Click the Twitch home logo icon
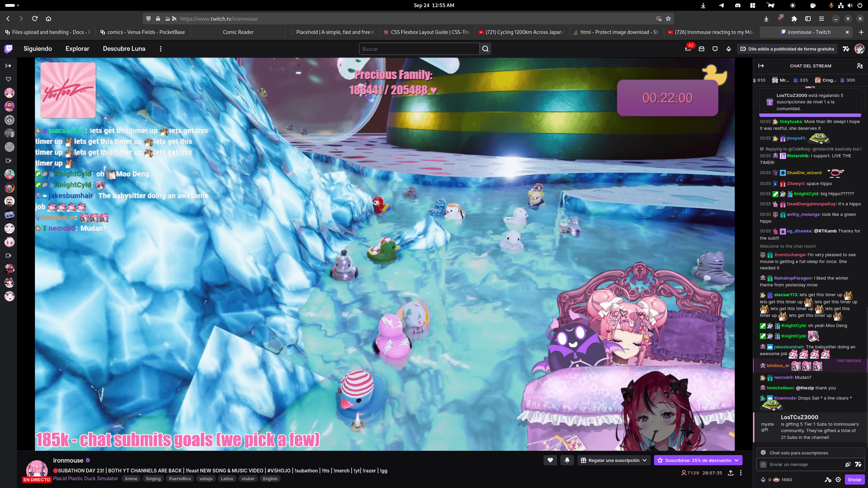868x488 pixels. [x=9, y=49]
